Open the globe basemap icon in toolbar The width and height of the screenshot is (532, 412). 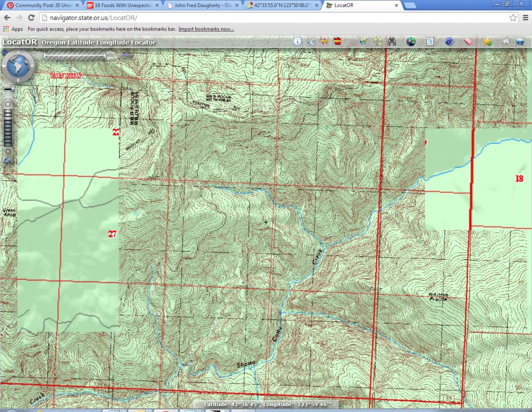411,42
